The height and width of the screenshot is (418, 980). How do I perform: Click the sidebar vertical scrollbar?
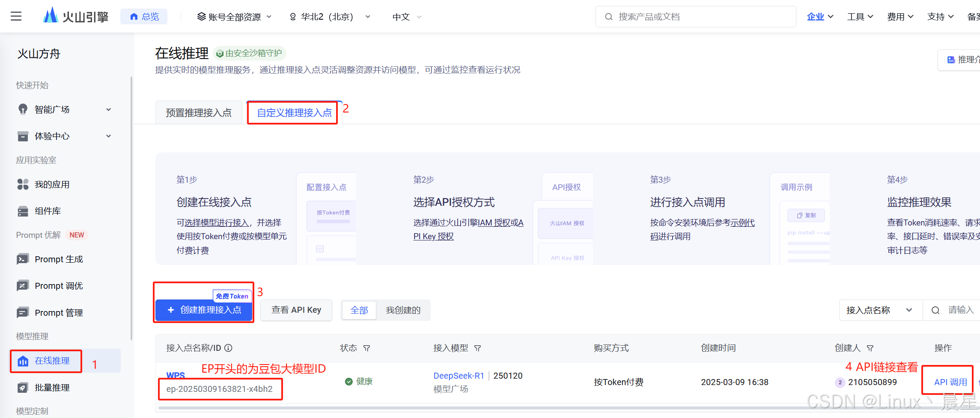(131, 208)
